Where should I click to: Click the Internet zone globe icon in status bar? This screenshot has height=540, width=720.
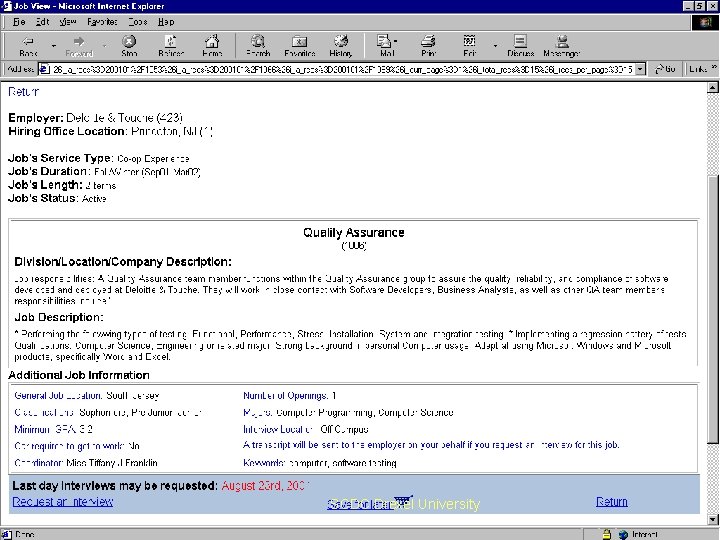pos(623,534)
